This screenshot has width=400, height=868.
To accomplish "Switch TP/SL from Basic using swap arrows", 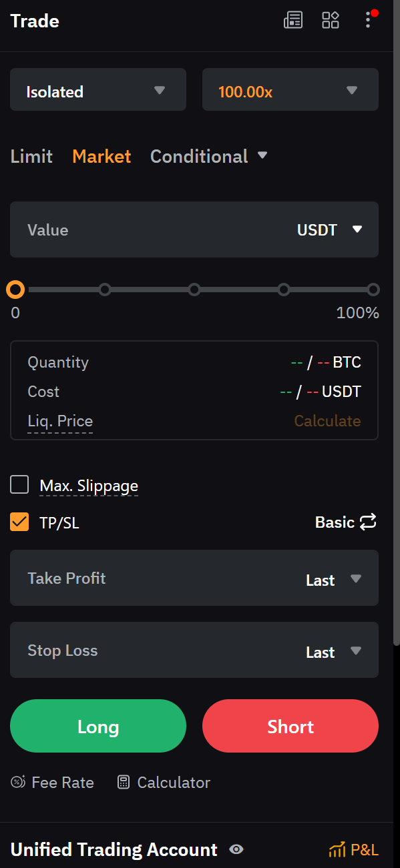I will click(x=368, y=522).
